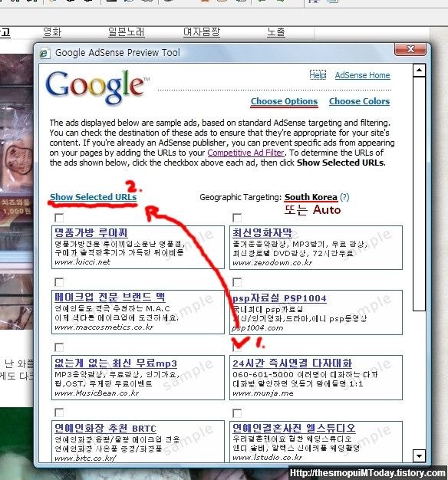
Task: Open the 메이크업 전문 브랜드 맥 ad title
Action: tap(110, 297)
